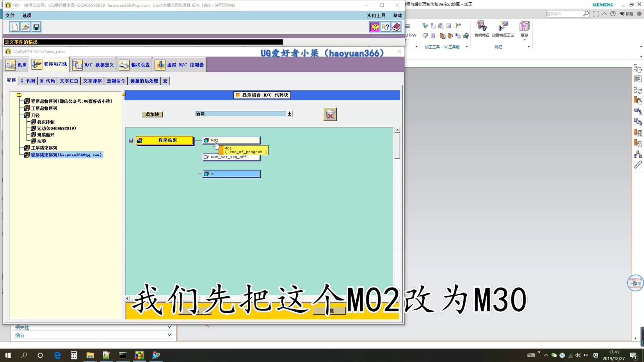644x362 pixels.
Task: Click the 添加块 button
Action: pyautogui.click(x=152, y=114)
